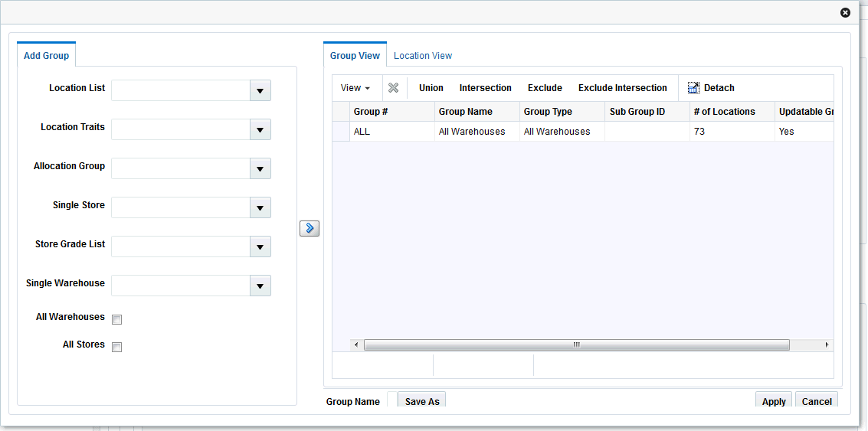Click the Exclude button
This screenshot has width=868, height=431.
tap(545, 88)
